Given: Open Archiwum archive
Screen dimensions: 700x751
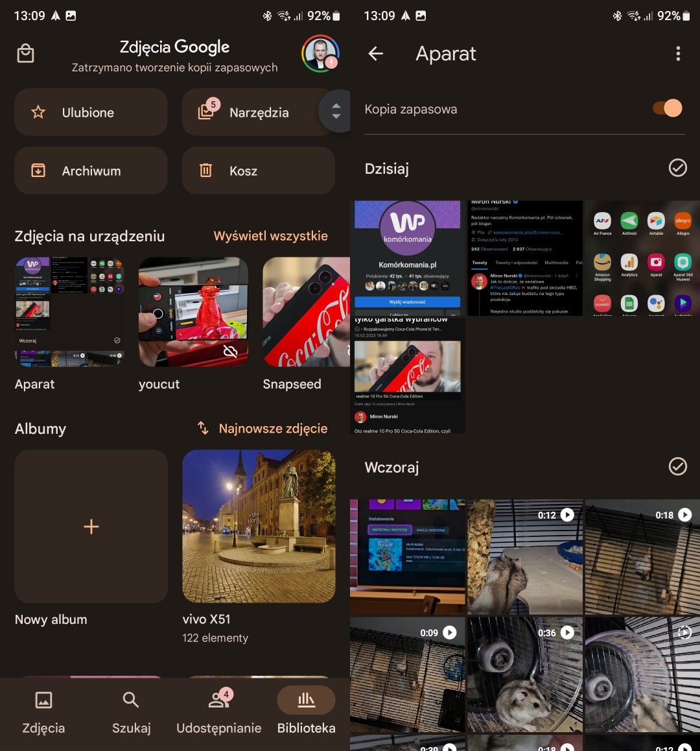Looking at the screenshot, I should [91, 171].
